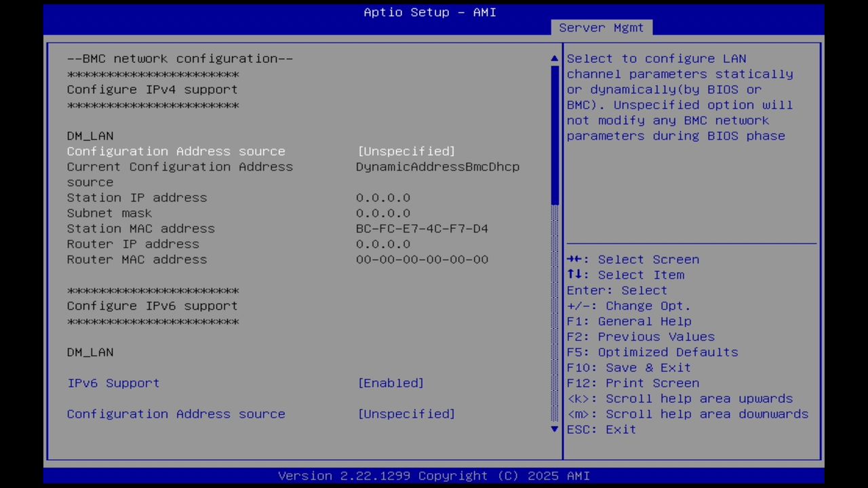Image resolution: width=868 pixels, height=488 pixels.
Task: Switch to the Server Mgmt tab
Action: pyautogui.click(x=601, y=27)
